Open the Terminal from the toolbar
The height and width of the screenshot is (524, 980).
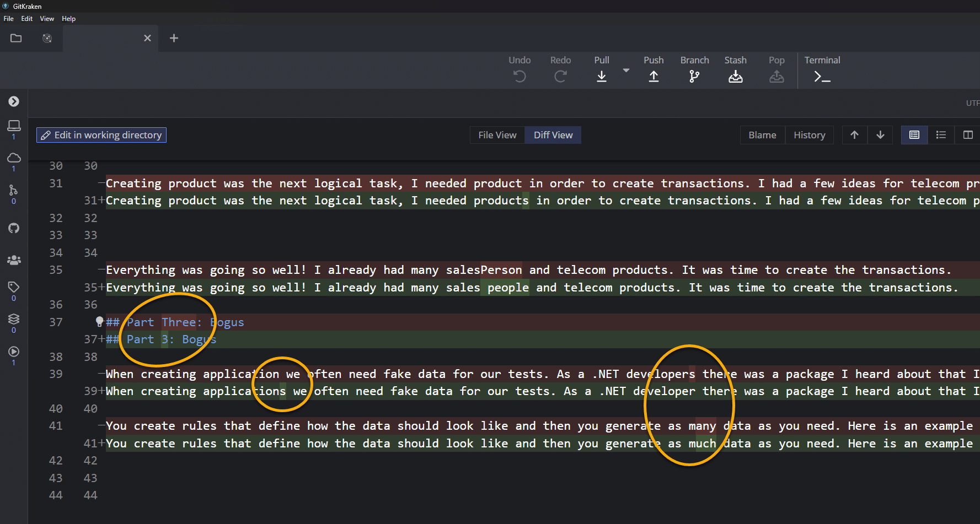(x=822, y=76)
